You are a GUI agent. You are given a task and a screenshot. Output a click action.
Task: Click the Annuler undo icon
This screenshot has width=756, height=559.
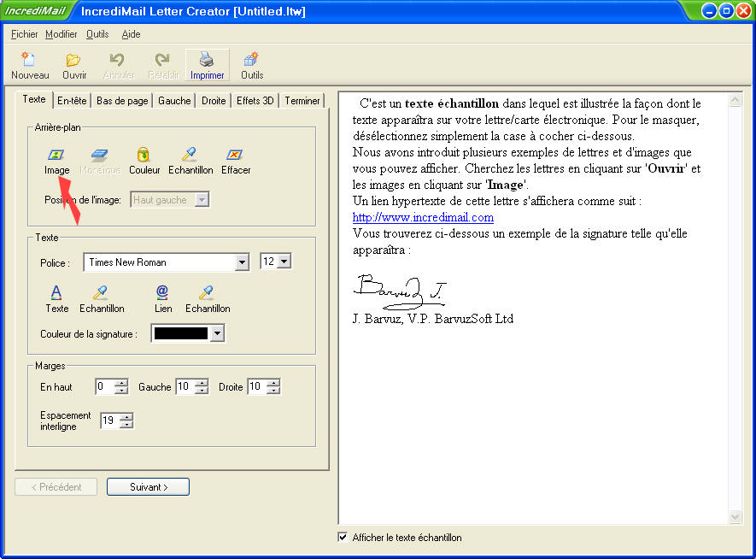click(x=119, y=66)
